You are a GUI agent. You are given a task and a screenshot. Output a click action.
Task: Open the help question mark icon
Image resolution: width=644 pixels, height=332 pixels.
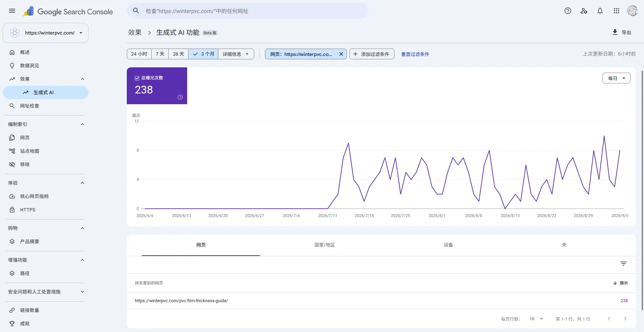point(568,11)
